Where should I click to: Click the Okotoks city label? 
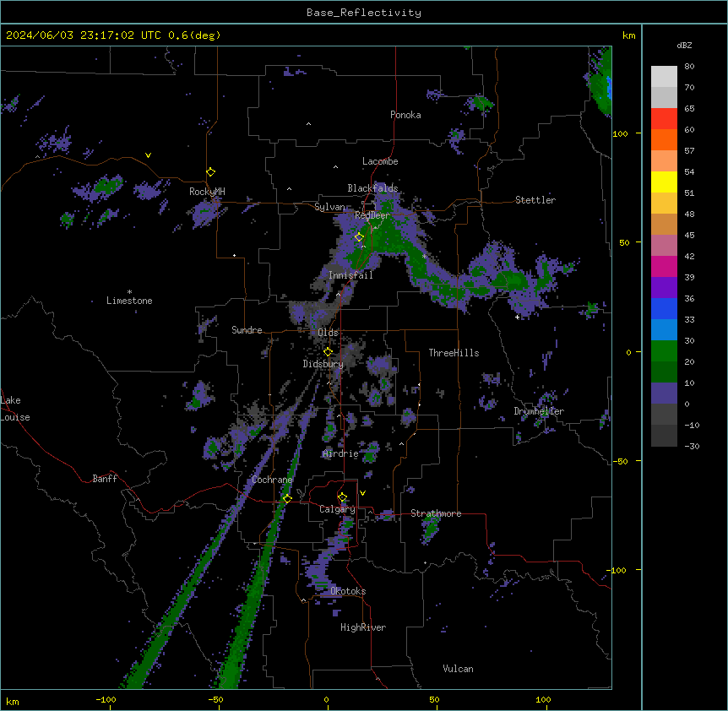(x=348, y=591)
